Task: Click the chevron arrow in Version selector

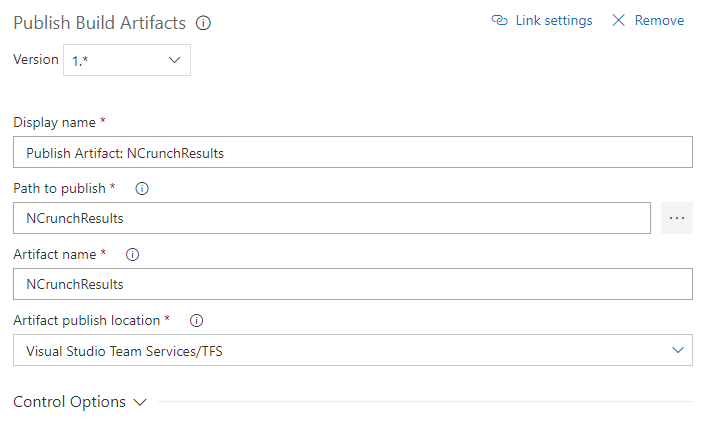Action: (174, 60)
